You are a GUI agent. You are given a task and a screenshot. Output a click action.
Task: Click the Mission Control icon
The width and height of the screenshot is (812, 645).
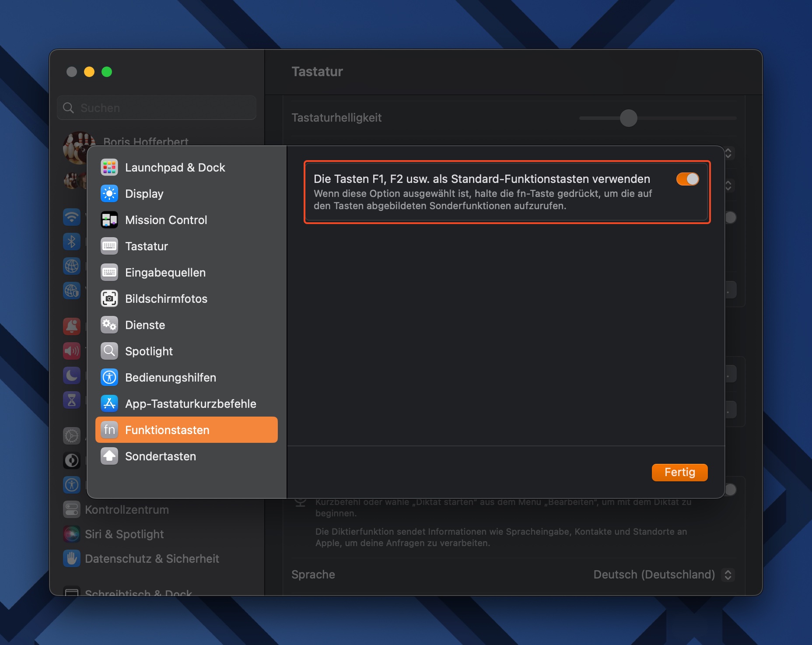[x=109, y=220]
